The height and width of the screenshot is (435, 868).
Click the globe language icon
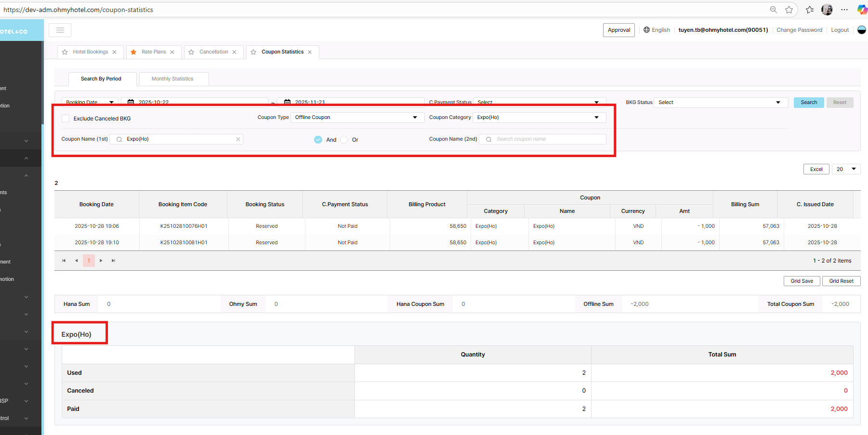click(646, 30)
